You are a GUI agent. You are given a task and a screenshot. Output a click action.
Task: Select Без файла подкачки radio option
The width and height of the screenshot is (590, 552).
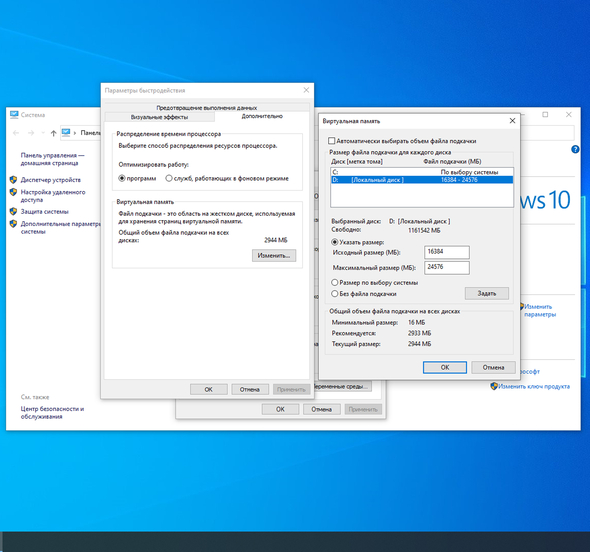pos(335,293)
